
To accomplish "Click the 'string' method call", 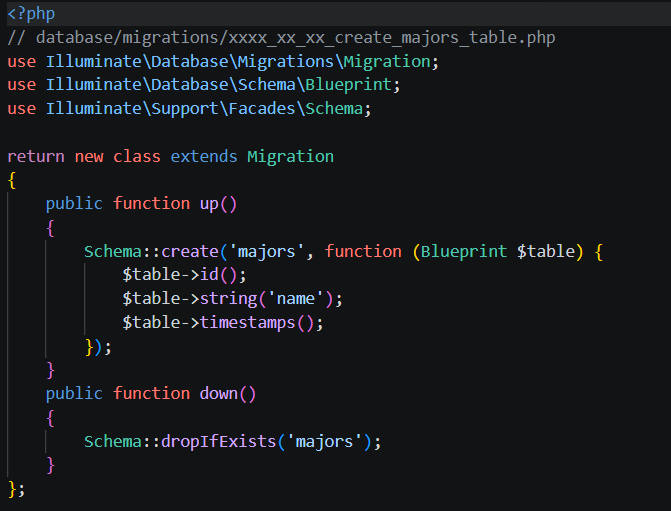I will (228, 298).
